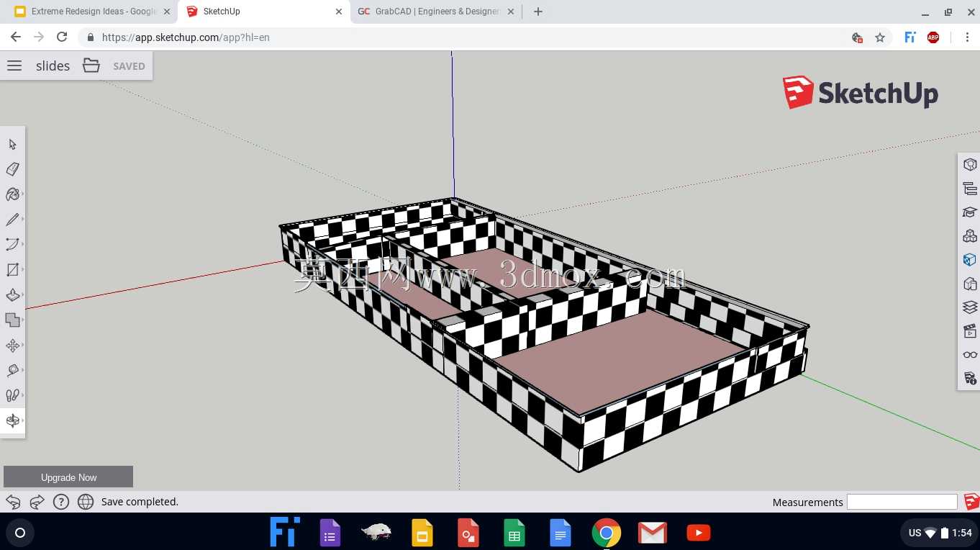Activate the Push/Pull tool

pos(12,295)
